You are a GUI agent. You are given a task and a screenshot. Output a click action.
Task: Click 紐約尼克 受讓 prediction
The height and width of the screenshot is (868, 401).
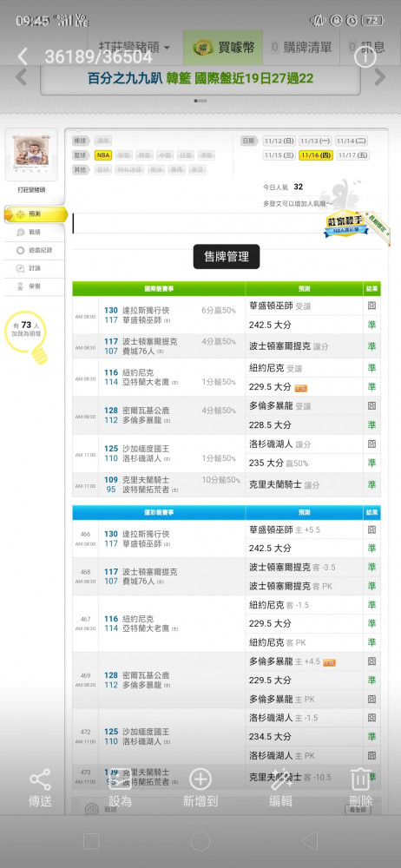tap(276, 367)
